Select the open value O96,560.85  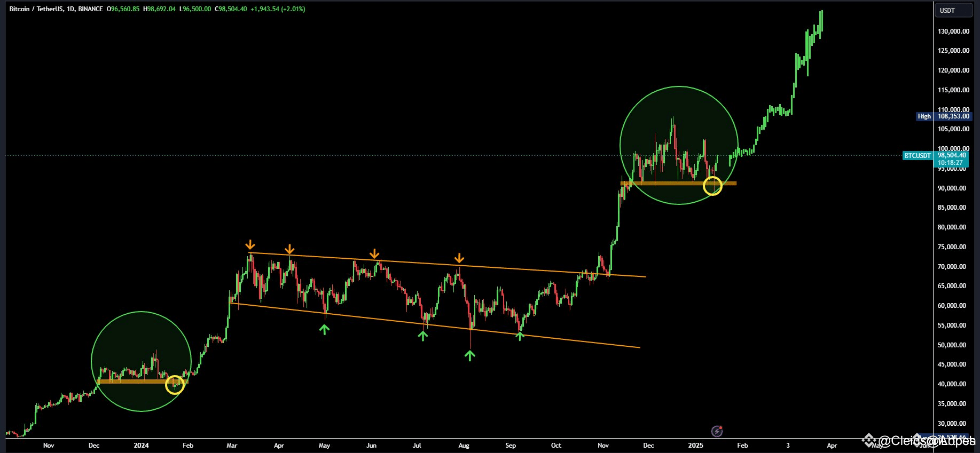tap(123, 9)
